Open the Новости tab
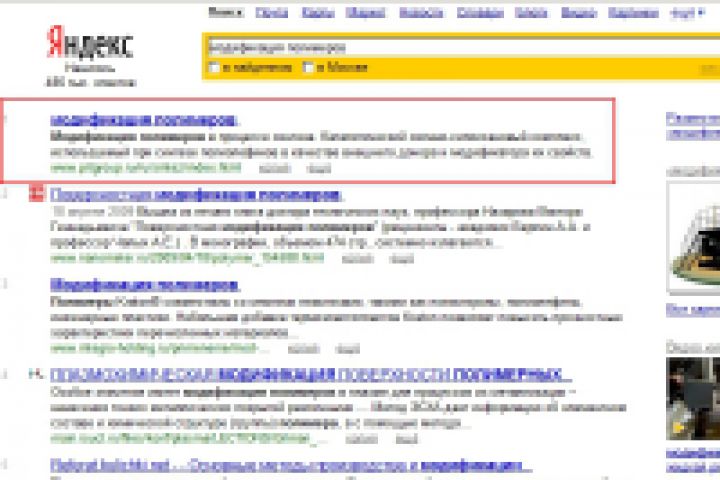This screenshot has width=720, height=480. 422,13
